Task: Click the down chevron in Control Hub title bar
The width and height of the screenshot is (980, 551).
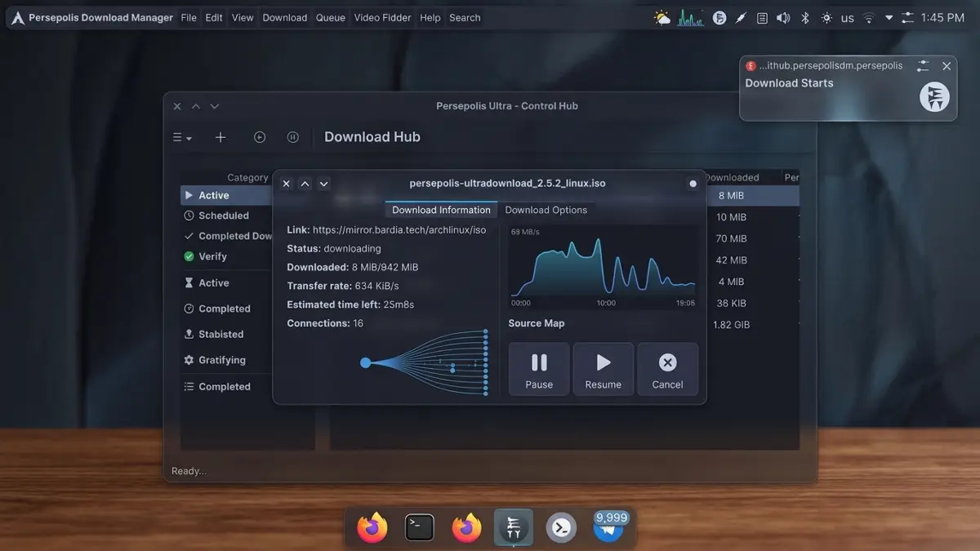Action: pos(215,106)
